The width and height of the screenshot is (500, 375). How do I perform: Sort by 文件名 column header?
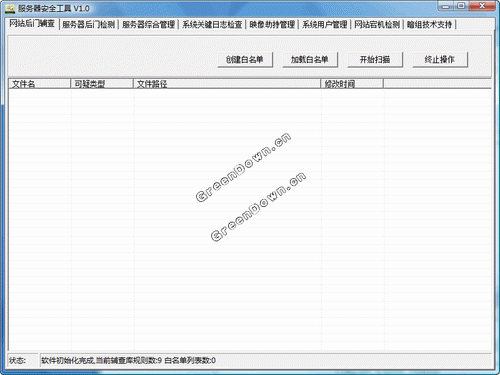pos(39,84)
